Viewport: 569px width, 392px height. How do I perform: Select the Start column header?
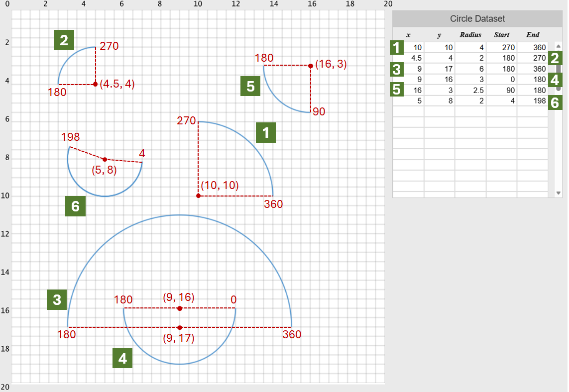click(x=501, y=35)
